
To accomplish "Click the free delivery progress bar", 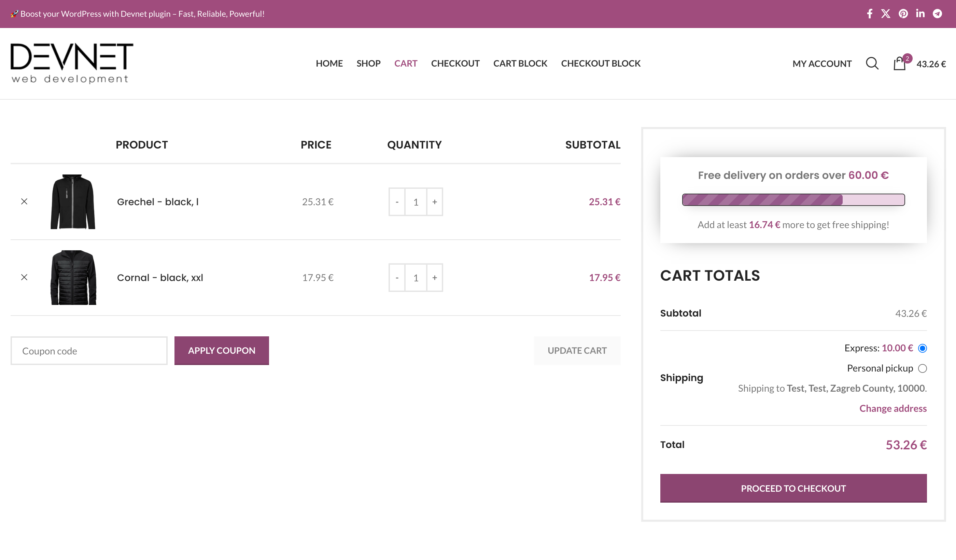I will [x=793, y=199].
